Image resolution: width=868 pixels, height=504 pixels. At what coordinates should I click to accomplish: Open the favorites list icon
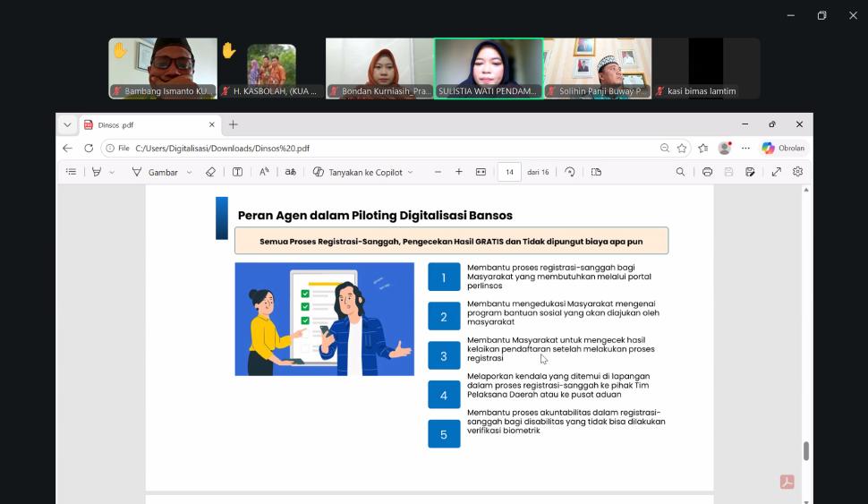[703, 148]
